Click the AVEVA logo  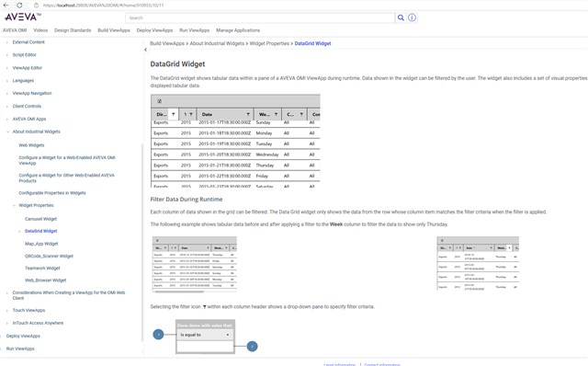22,17
